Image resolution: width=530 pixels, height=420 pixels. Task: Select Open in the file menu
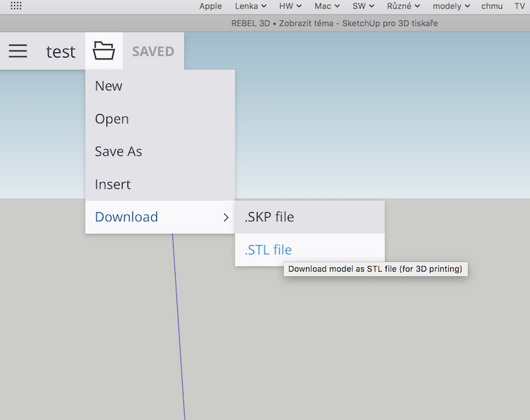click(112, 119)
